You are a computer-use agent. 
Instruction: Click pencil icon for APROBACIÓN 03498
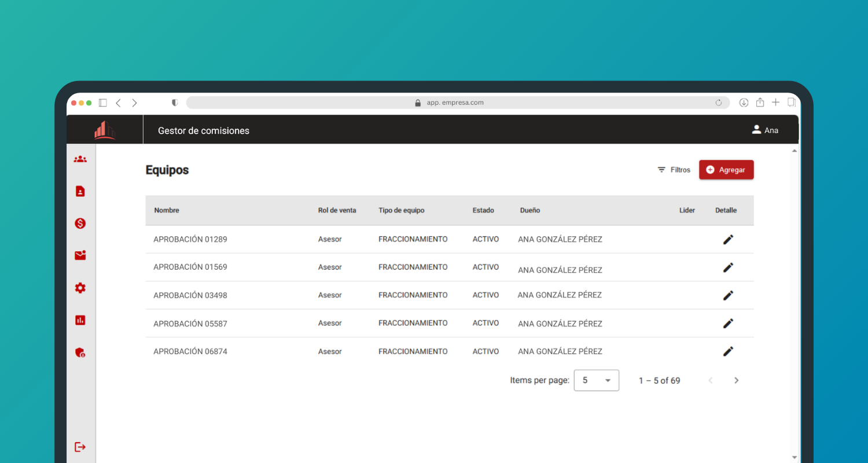pyautogui.click(x=728, y=295)
